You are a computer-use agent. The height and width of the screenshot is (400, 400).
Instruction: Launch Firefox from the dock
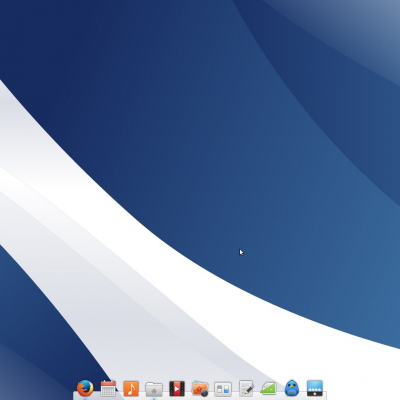[85, 388]
